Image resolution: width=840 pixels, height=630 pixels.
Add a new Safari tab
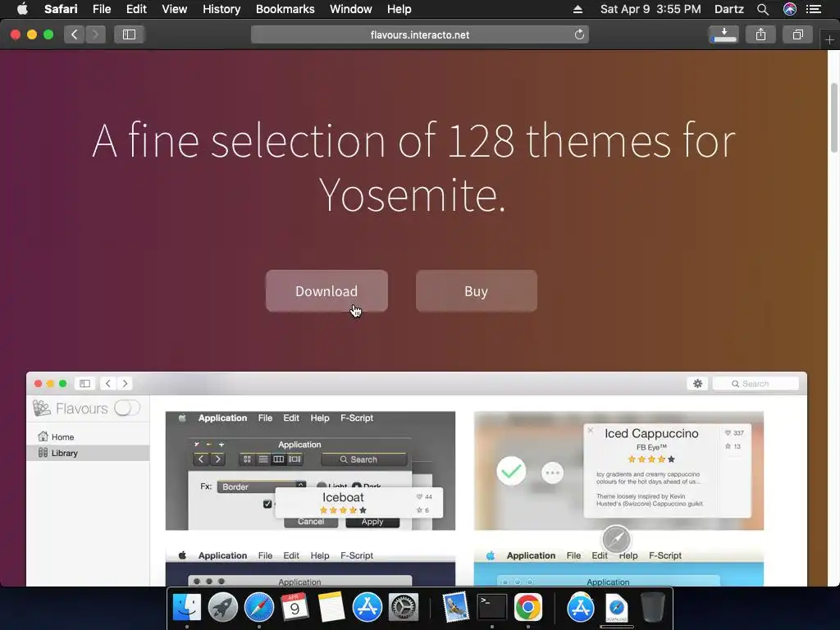coord(829,39)
